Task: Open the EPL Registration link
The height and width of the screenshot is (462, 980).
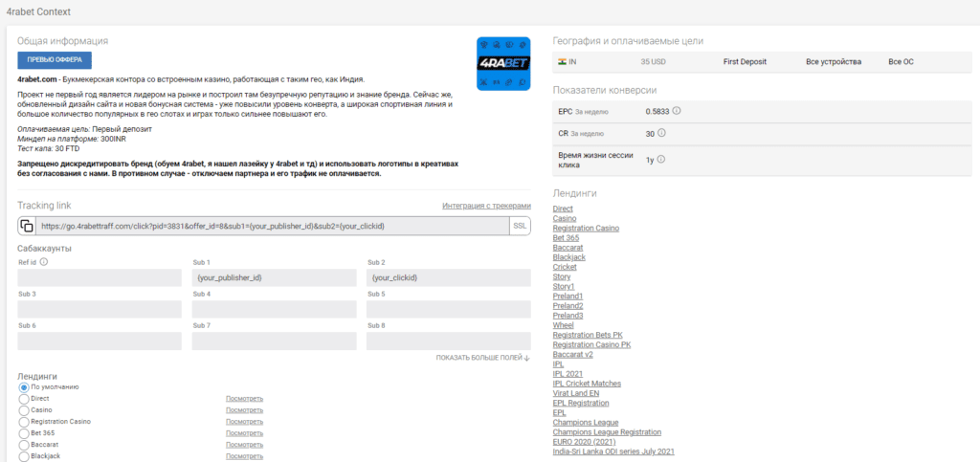Action: point(581,403)
